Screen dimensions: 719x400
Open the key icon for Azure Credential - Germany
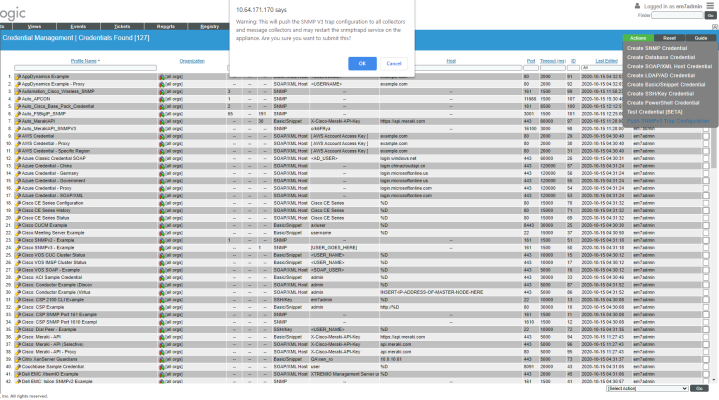coord(18,173)
